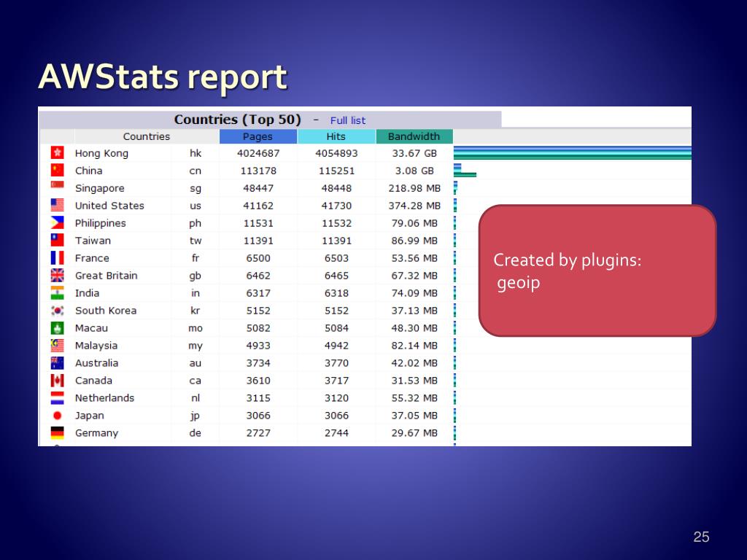Click the United States hits value 41730
This screenshot has height=560, width=747.
pos(336,205)
